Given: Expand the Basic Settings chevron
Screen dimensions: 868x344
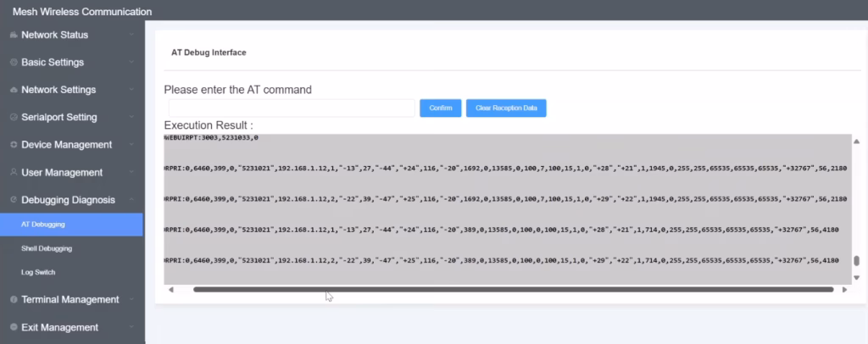Looking at the screenshot, I should coord(131,62).
